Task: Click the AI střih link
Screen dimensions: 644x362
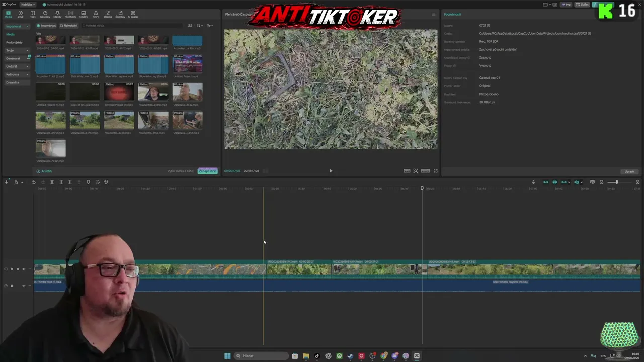Action: tap(44, 171)
